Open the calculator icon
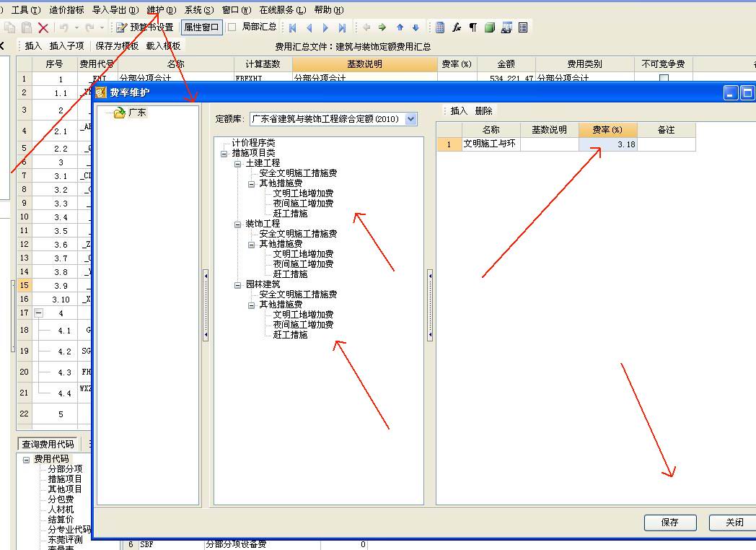756x550 pixels. point(440,27)
